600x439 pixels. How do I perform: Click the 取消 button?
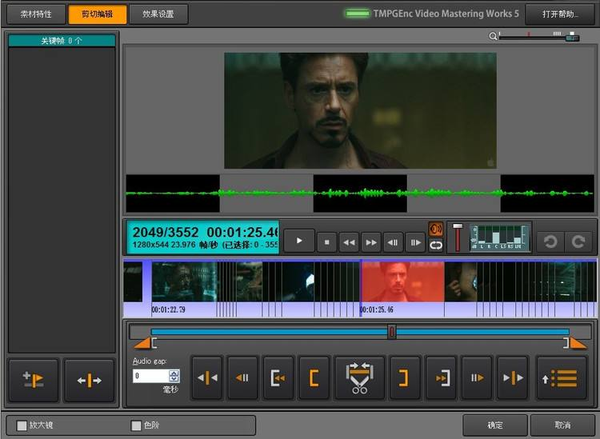tap(561, 425)
